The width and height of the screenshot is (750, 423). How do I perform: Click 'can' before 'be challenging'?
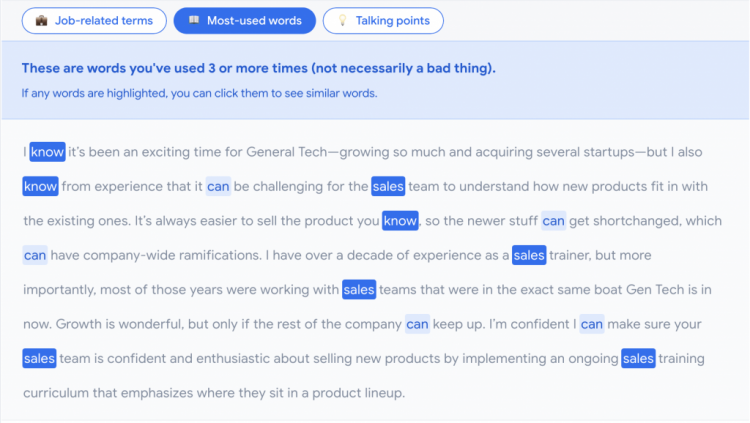(x=218, y=187)
